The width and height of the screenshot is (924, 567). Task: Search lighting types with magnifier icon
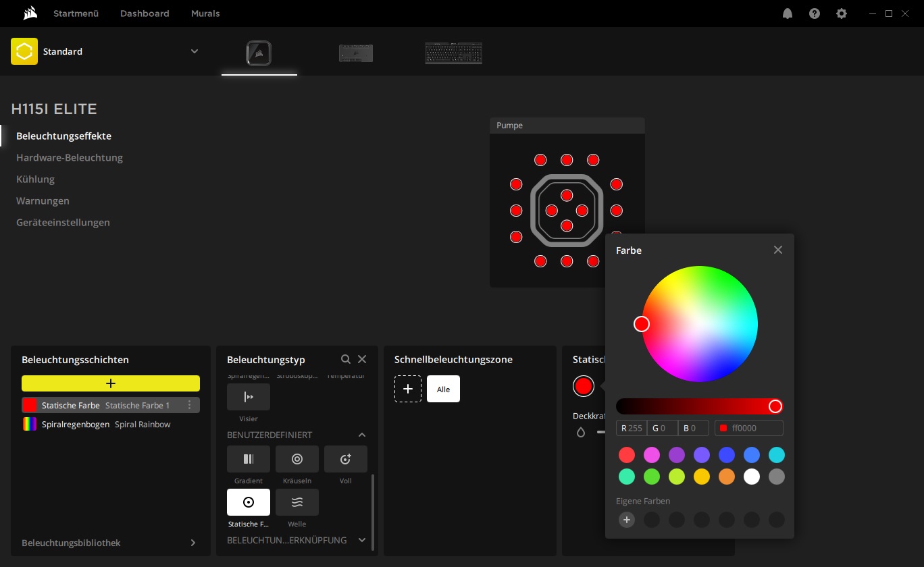pyautogui.click(x=346, y=359)
